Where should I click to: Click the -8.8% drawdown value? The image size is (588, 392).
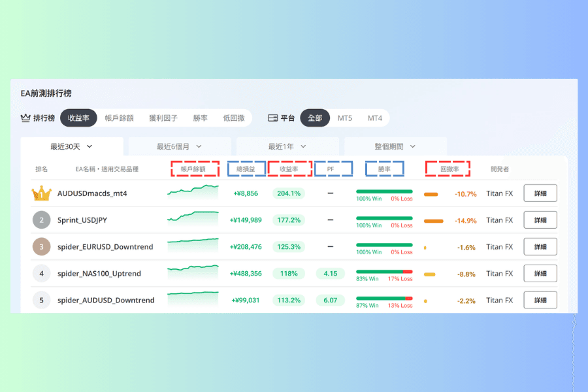466,274
